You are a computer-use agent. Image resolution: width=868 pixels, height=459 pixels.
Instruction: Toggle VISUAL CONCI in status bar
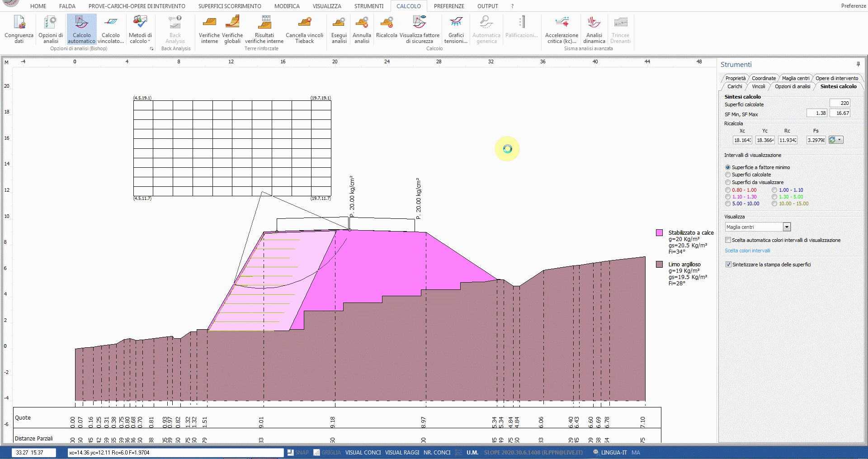click(363, 453)
